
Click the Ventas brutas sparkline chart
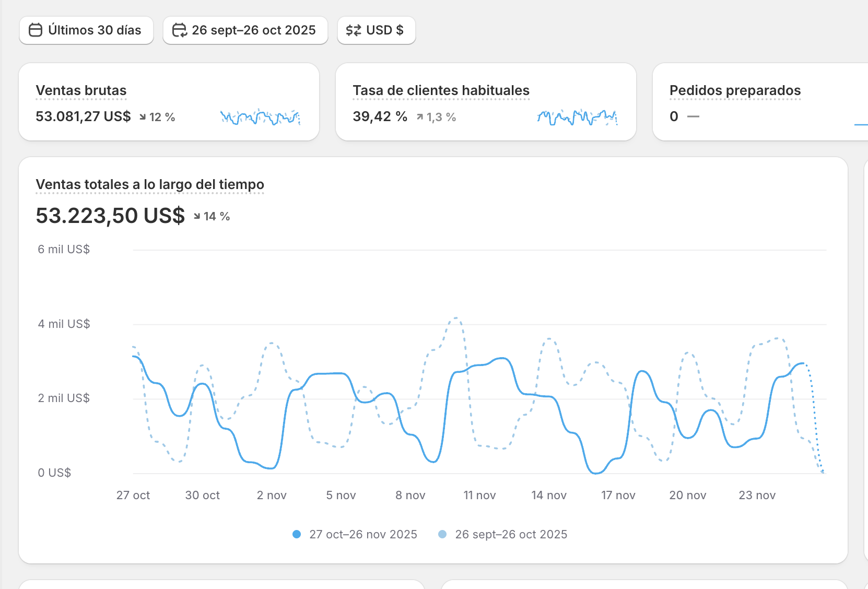pos(260,117)
